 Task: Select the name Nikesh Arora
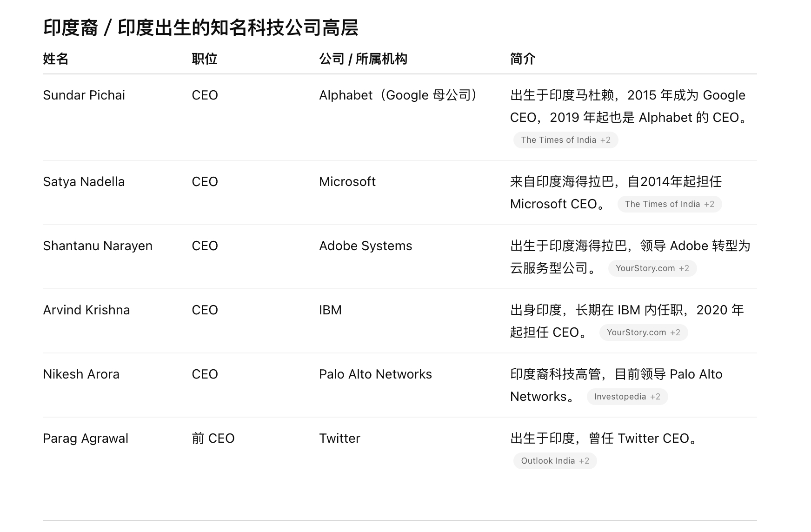81,374
